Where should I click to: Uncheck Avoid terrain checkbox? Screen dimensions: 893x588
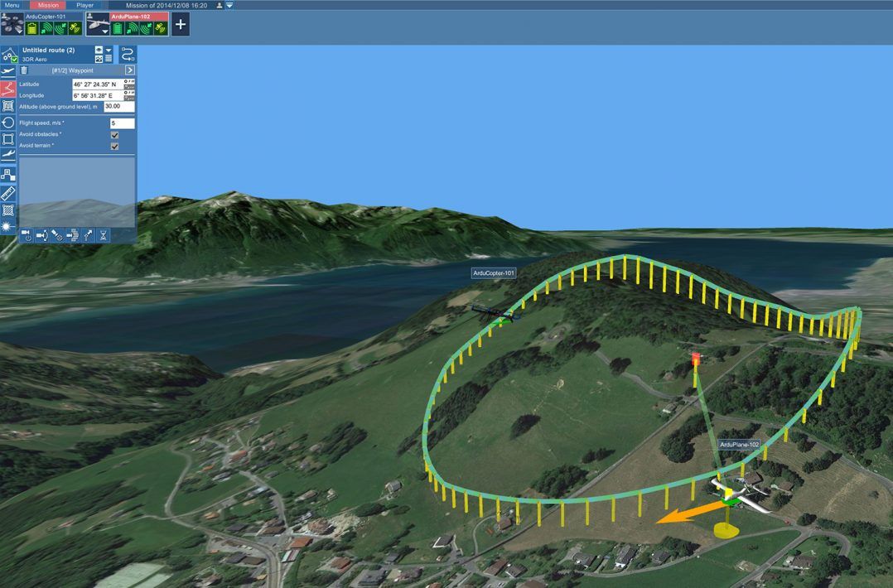(114, 147)
